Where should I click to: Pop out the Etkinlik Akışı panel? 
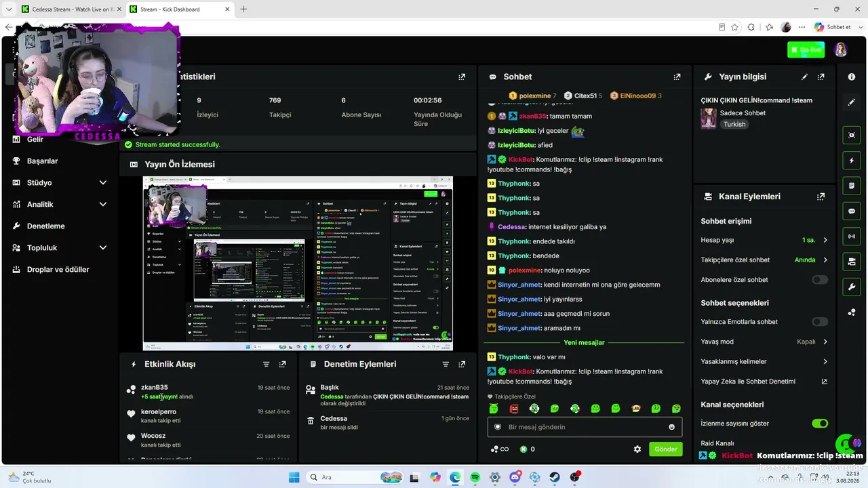pyautogui.click(x=283, y=364)
